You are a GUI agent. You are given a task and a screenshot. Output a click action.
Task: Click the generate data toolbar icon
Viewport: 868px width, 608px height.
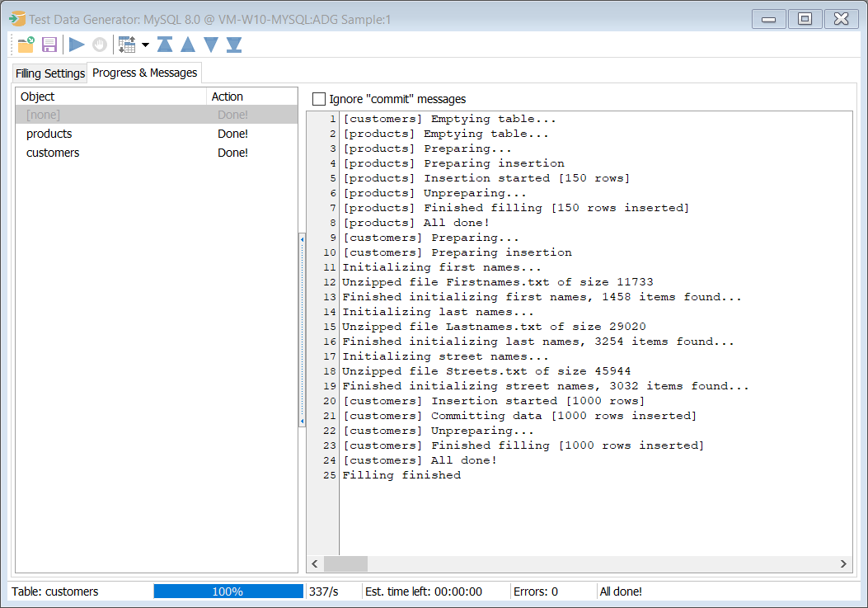tap(128, 45)
